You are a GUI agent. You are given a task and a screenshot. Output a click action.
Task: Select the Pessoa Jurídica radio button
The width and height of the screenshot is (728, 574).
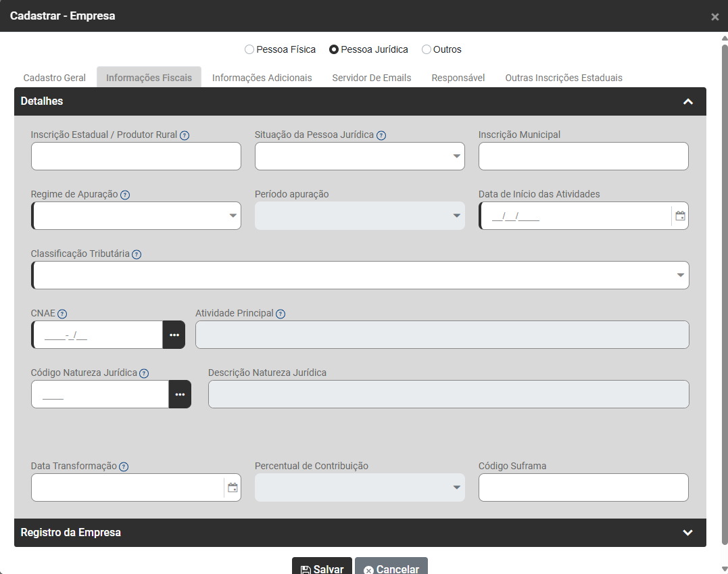334,49
